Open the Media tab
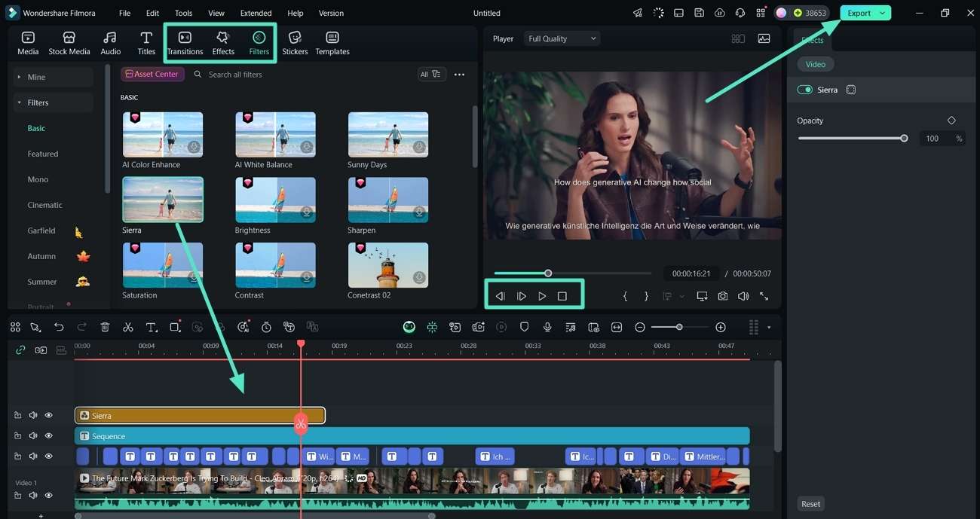The width and height of the screenshot is (980, 519). click(28, 43)
